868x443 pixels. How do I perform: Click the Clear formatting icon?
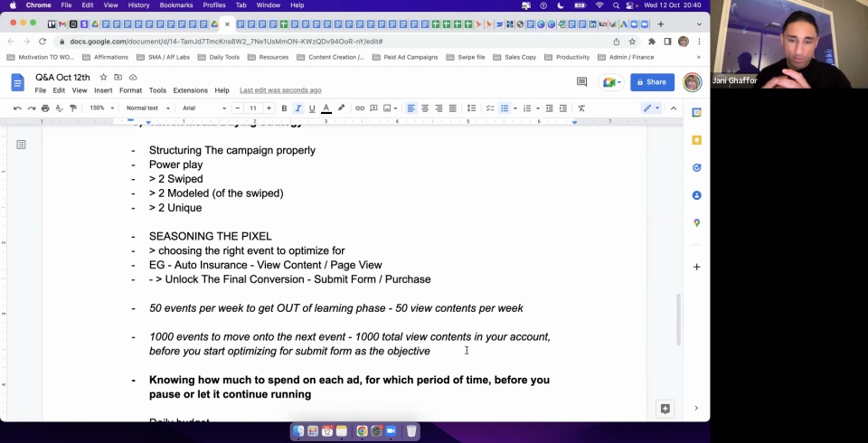pyautogui.click(x=581, y=108)
